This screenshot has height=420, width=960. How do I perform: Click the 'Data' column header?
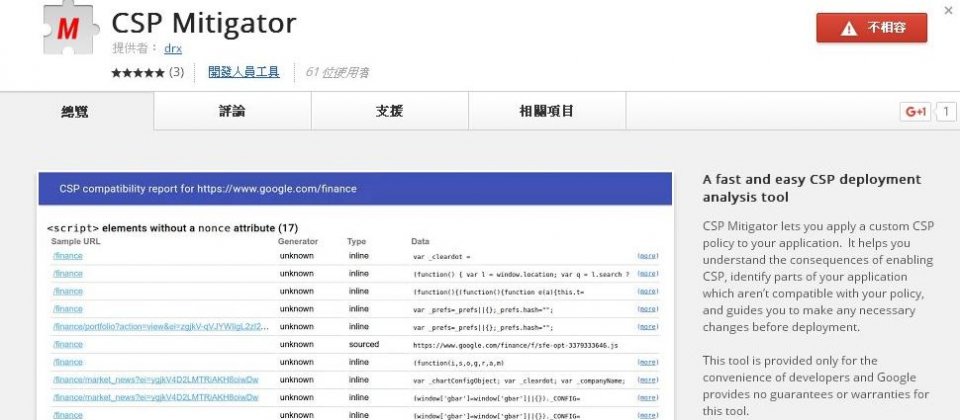coord(421,241)
